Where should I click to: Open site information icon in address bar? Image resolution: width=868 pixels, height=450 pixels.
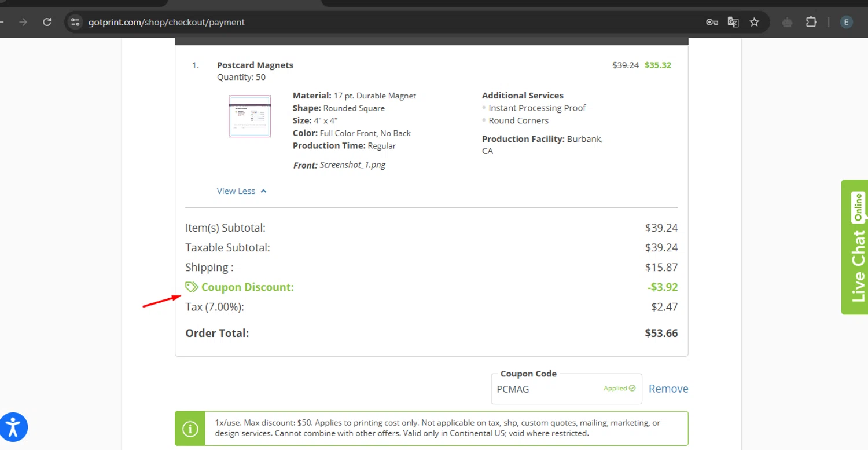[75, 22]
